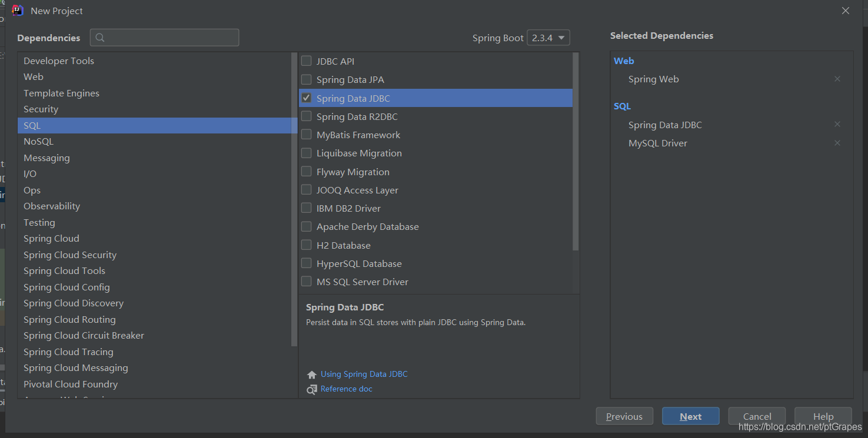
Task: Open the Reference doc link
Action: pos(346,389)
